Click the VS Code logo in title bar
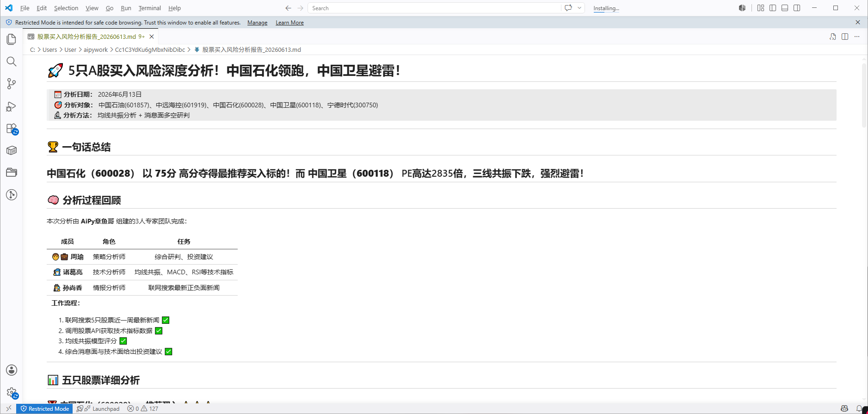Viewport: 868px width, 414px height. click(x=9, y=8)
